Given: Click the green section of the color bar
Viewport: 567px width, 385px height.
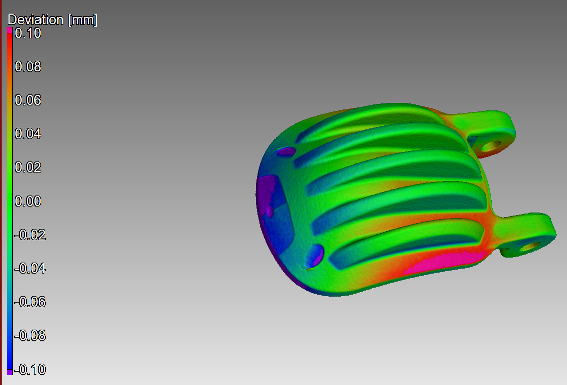Looking at the screenshot, I should coord(10,195).
